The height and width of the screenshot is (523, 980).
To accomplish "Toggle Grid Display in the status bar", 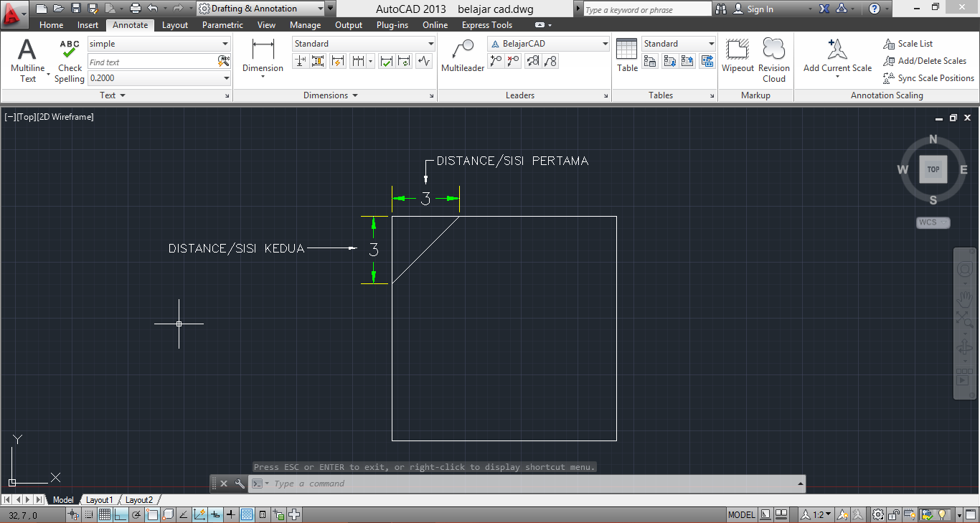I will (x=105, y=514).
